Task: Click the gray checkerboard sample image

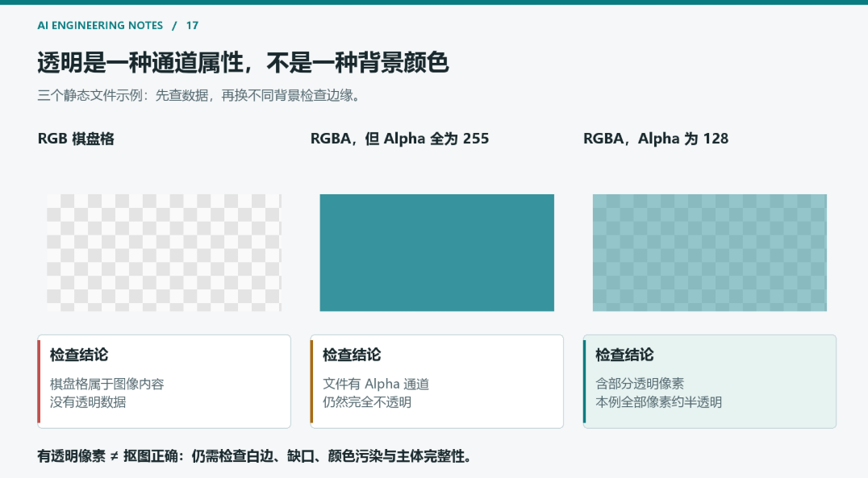Action: (x=164, y=253)
